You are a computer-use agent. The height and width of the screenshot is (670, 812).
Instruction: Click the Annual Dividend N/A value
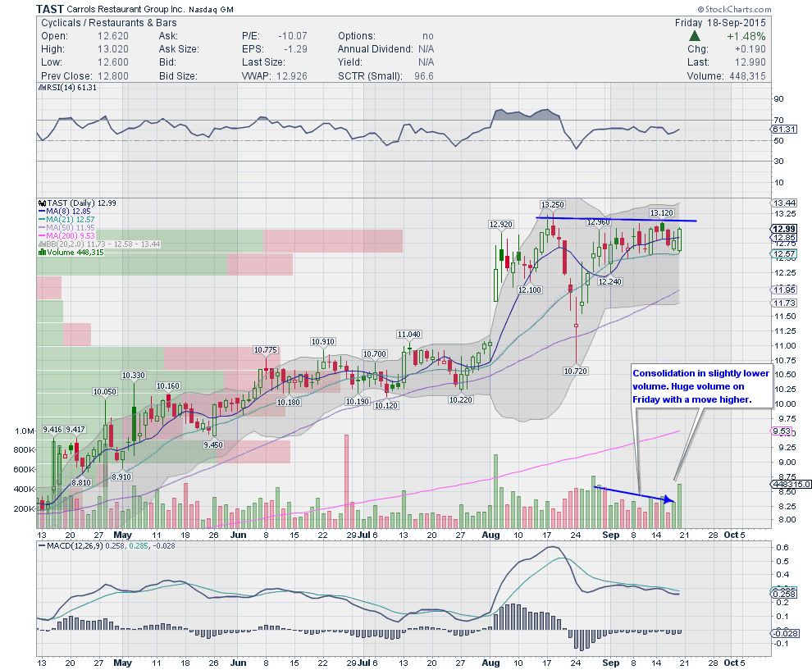pos(427,49)
